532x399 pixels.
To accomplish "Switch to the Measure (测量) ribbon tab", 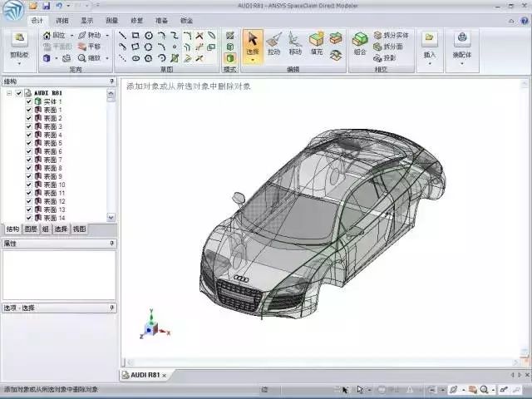I will coord(111,21).
